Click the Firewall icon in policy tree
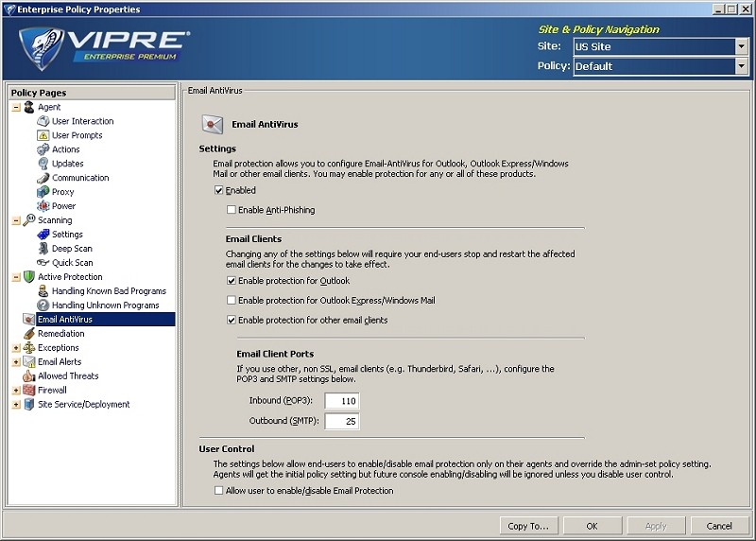This screenshot has width=756, height=541. click(28, 390)
